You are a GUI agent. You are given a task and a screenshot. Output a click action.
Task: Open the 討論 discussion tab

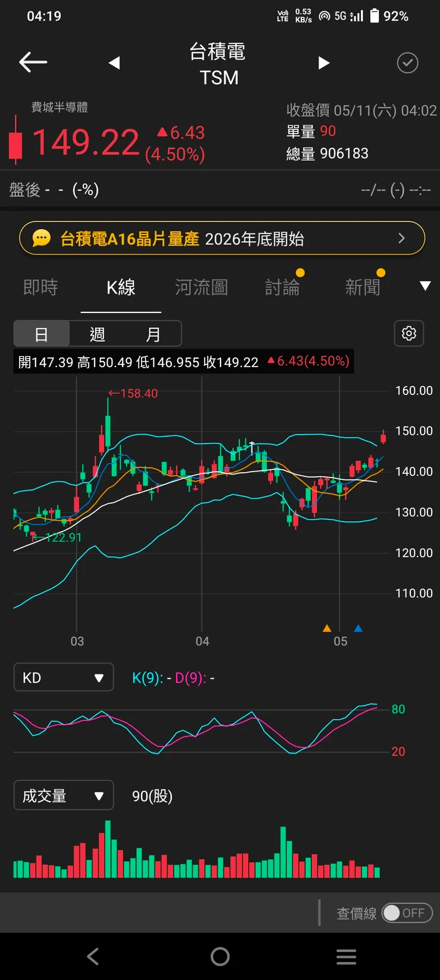point(282,287)
